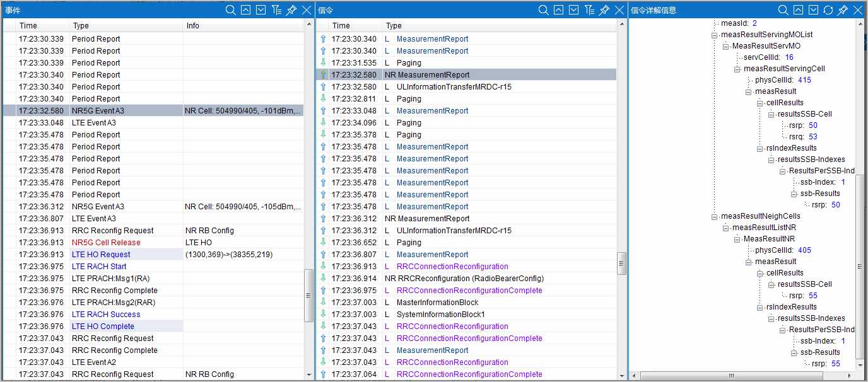Image resolution: width=868 pixels, height=382 pixels.
Task: Open search in the 事件 events panel
Action: 231,9
